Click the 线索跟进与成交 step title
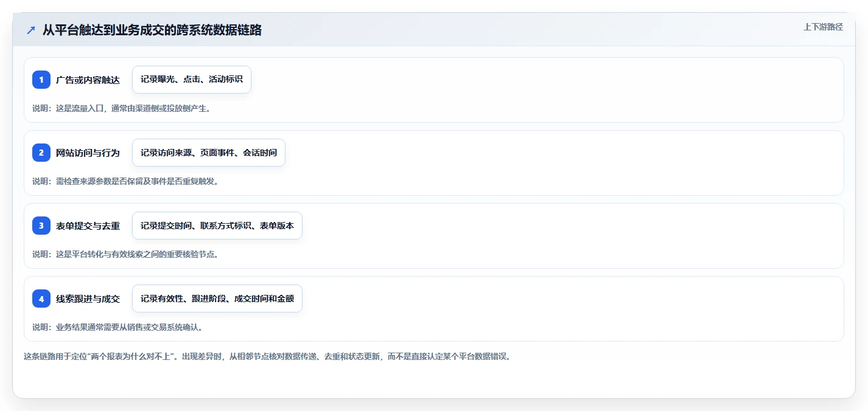Viewport: 868px width, 411px height. [x=88, y=299]
